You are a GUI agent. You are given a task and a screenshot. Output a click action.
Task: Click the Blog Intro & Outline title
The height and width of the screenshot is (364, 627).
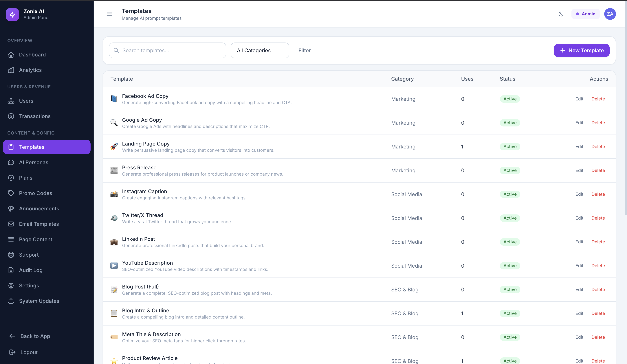(146, 310)
